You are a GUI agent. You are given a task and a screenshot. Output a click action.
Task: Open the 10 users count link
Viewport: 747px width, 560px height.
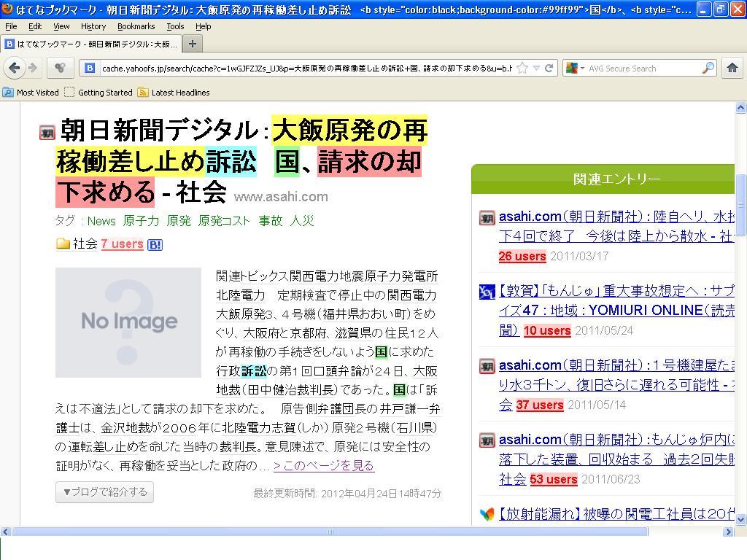coord(547,330)
